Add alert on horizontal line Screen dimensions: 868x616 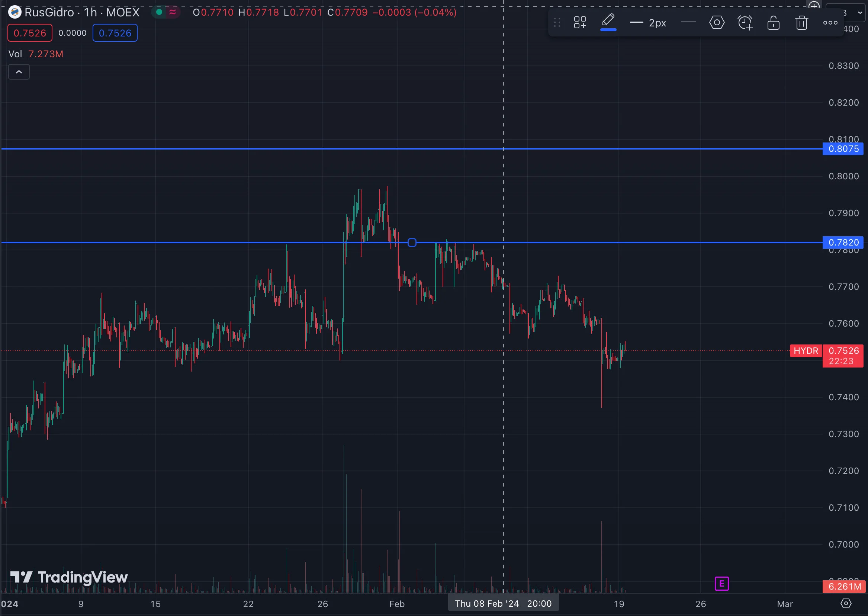[x=745, y=23]
